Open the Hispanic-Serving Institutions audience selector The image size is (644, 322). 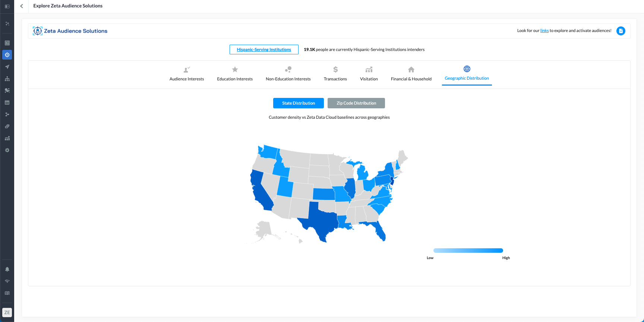click(264, 50)
